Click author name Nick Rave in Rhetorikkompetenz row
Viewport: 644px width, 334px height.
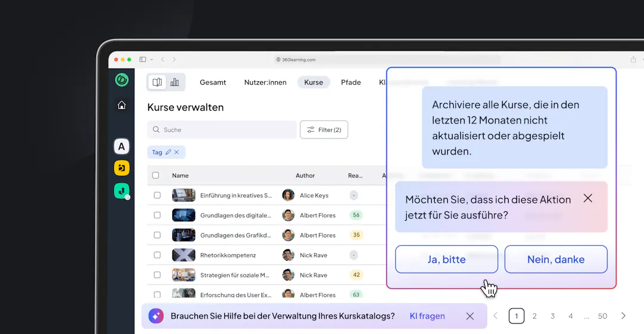(x=314, y=255)
